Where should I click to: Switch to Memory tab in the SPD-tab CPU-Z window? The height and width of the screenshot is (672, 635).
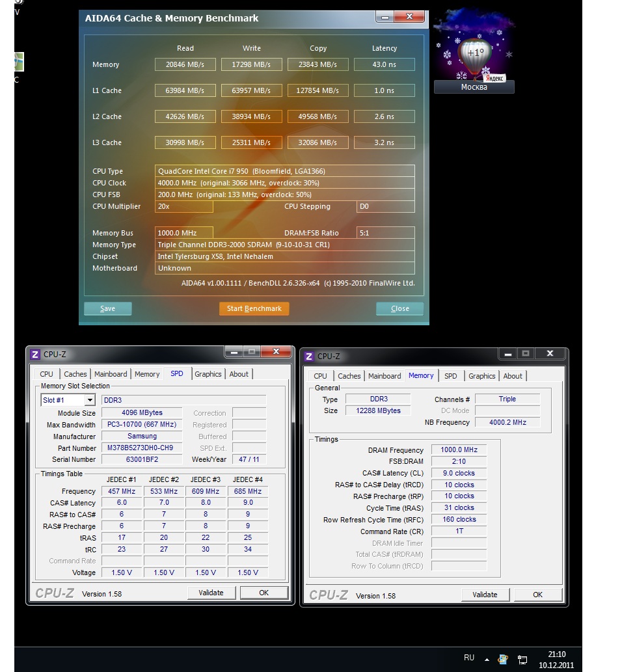pyautogui.click(x=147, y=374)
